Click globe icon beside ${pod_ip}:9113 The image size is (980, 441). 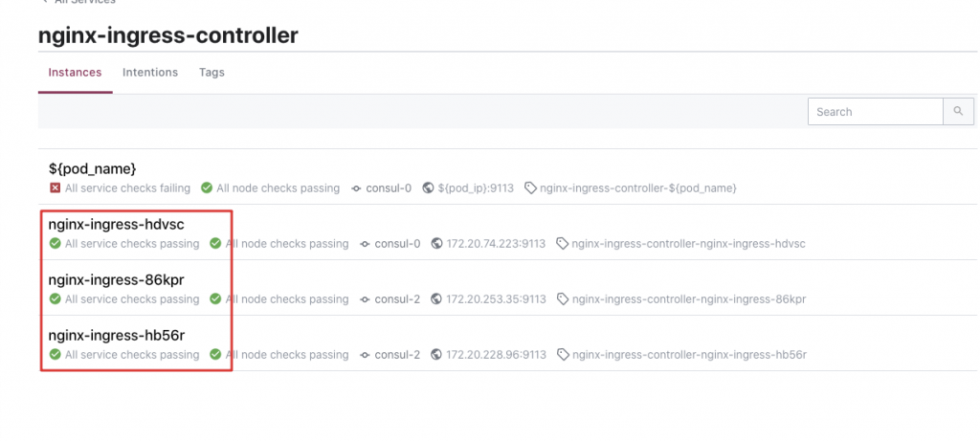(x=428, y=187)
